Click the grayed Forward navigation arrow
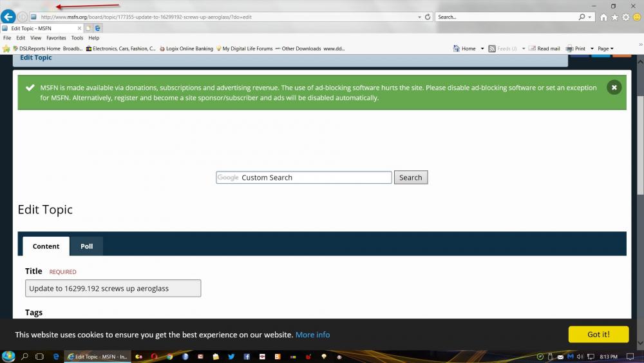Screen dimensions: 644x363 (23, 17)
